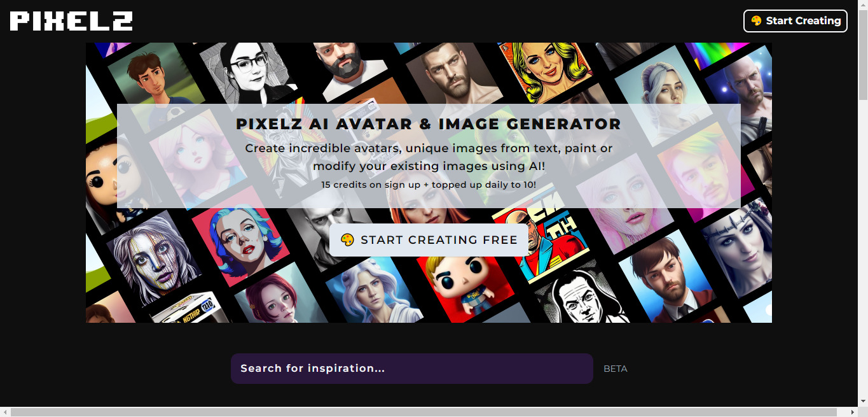This screenshot has width=868, height=417.
Task: Click the horizontal scrollbar right arrow
Action: (x=852, y=412)
